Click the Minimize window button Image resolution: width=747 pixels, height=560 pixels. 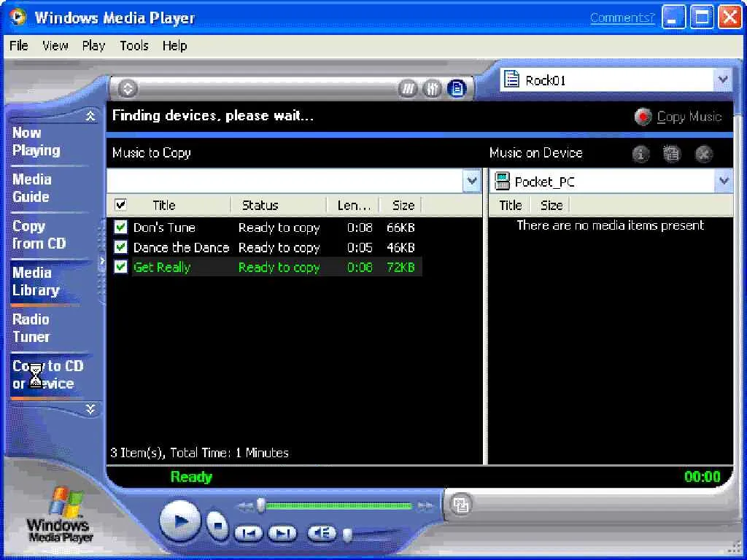[x=673, y=17]
